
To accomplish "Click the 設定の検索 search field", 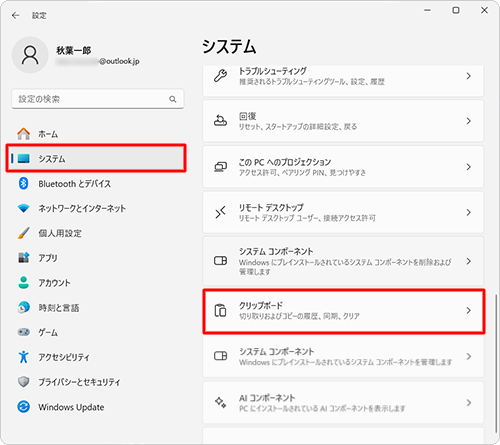I will (98, 99).
